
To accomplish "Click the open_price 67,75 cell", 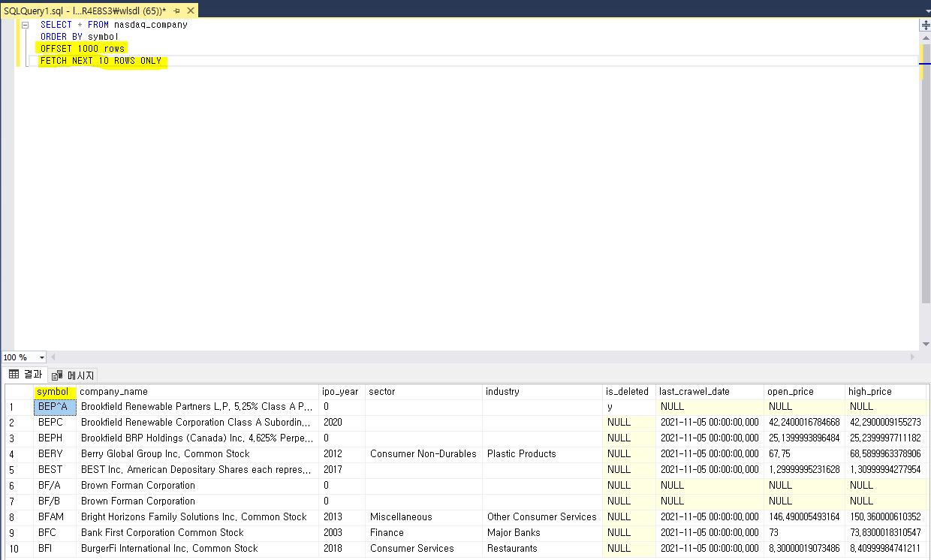I will point(804,454).
